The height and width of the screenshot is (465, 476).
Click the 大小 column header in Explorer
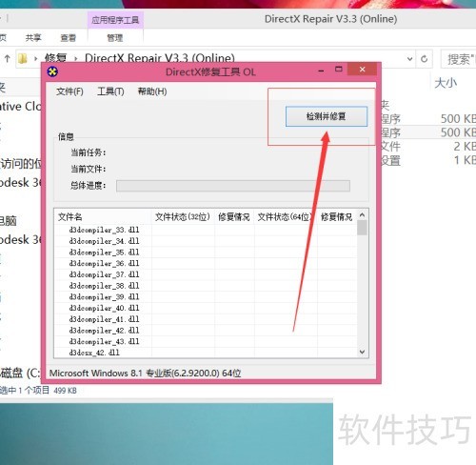(446, 83)
